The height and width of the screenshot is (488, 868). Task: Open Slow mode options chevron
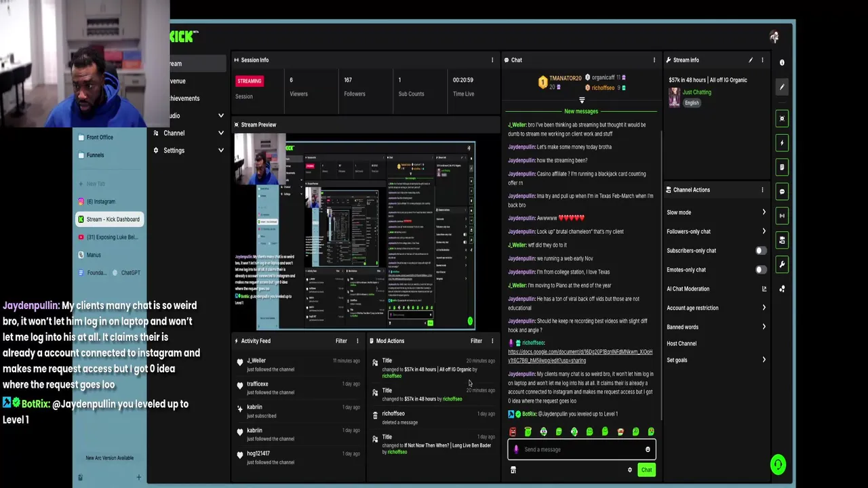[x=764, y=213]
